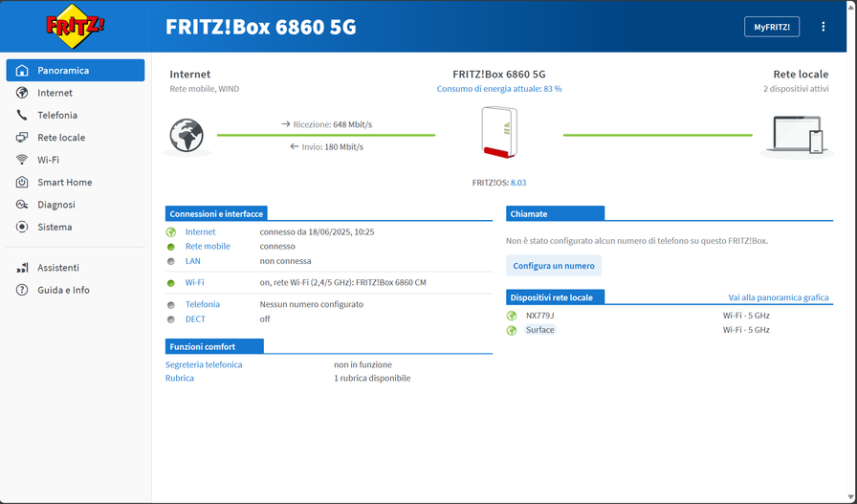Click the Rete locale overview heading
Image resolution: width=857 pixels, height=504 pixels.
[801, 75]
